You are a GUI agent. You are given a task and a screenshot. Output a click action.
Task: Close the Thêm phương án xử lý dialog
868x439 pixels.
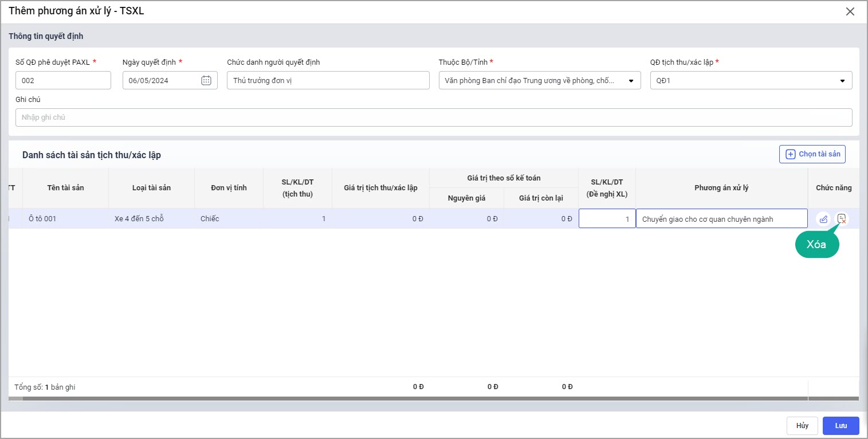coord(850,11)
